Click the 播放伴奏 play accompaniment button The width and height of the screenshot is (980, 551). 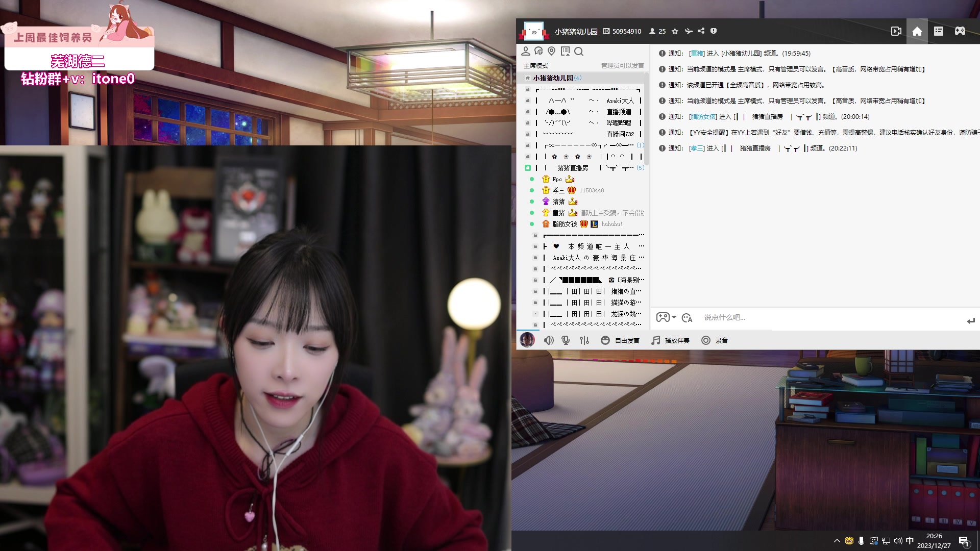670,340
